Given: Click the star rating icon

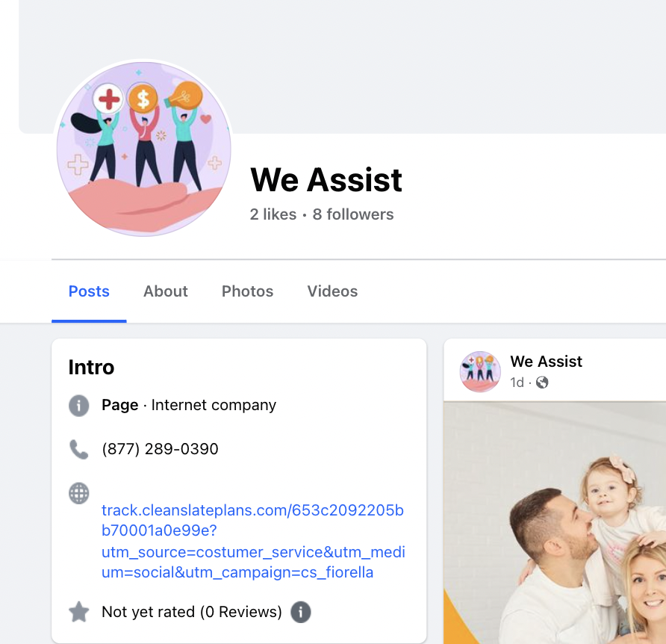Looking at the screenshot, I should [79, 612].
